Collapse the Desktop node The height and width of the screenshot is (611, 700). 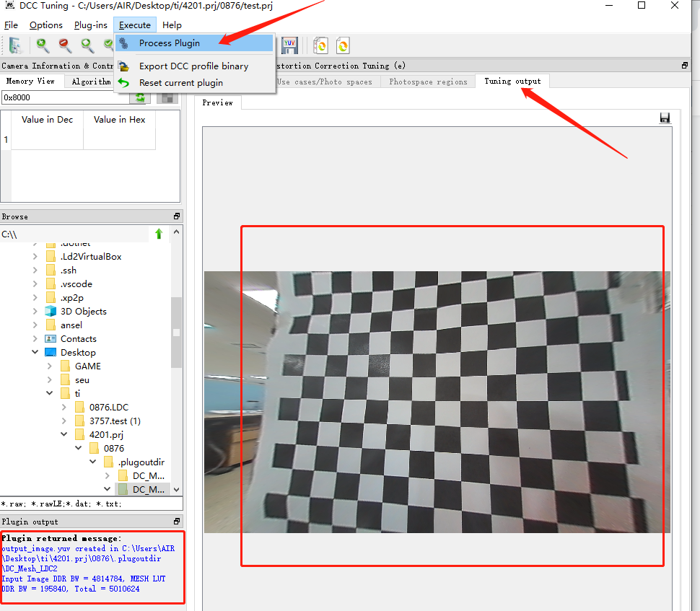35,352
